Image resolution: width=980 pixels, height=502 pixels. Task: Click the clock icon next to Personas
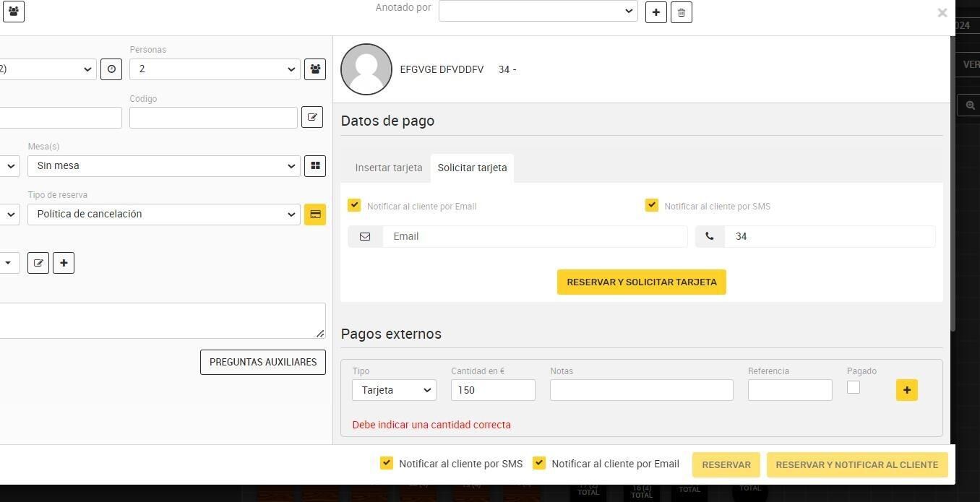click(111, 69)
